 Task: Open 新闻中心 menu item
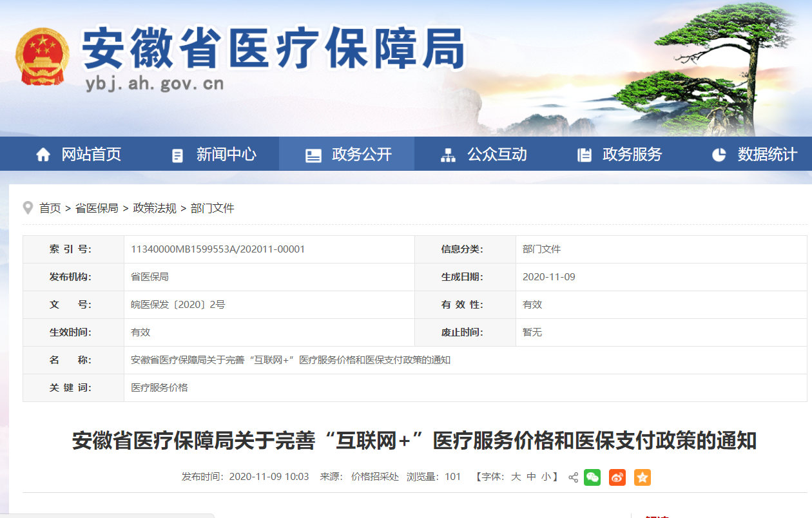point(226,155)
